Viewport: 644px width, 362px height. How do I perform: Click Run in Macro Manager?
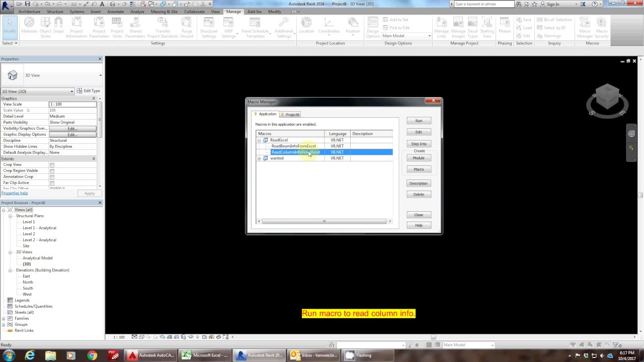(419, 121)
